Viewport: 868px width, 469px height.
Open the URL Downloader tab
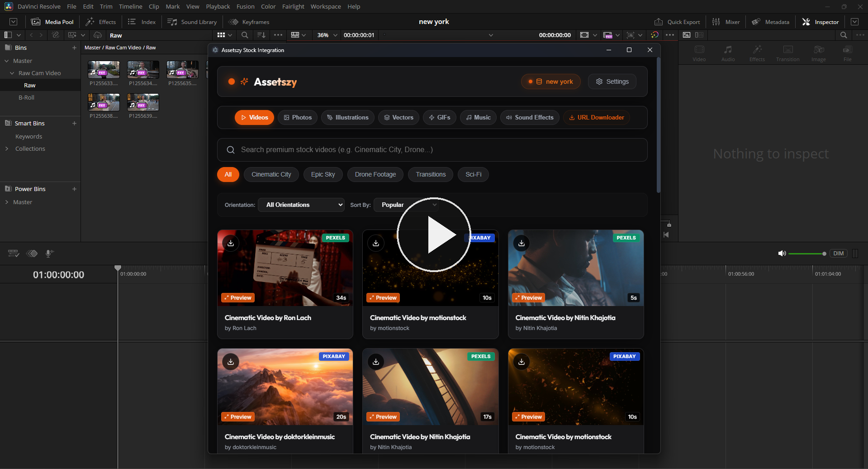[596, 117]
